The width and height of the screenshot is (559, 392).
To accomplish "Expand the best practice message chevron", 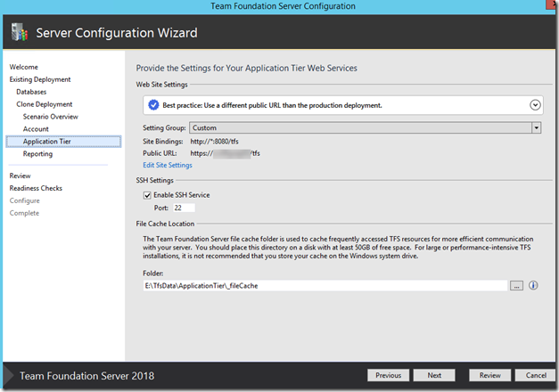I will coord(535,105).
